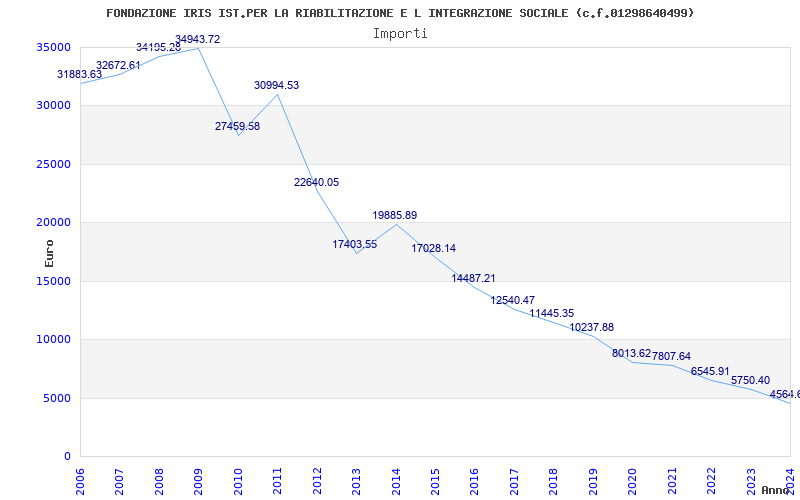Select data label 30994.53

(x=277, y=85)
